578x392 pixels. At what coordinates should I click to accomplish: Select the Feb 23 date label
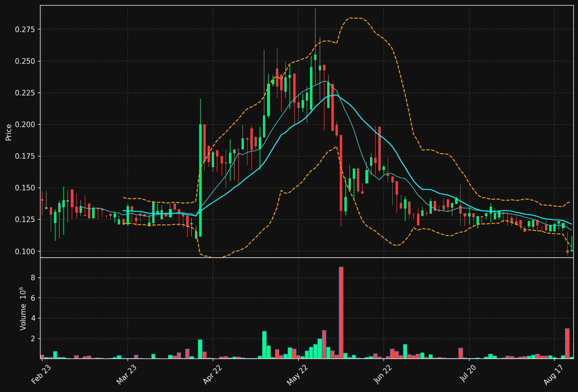coord(41,374)
